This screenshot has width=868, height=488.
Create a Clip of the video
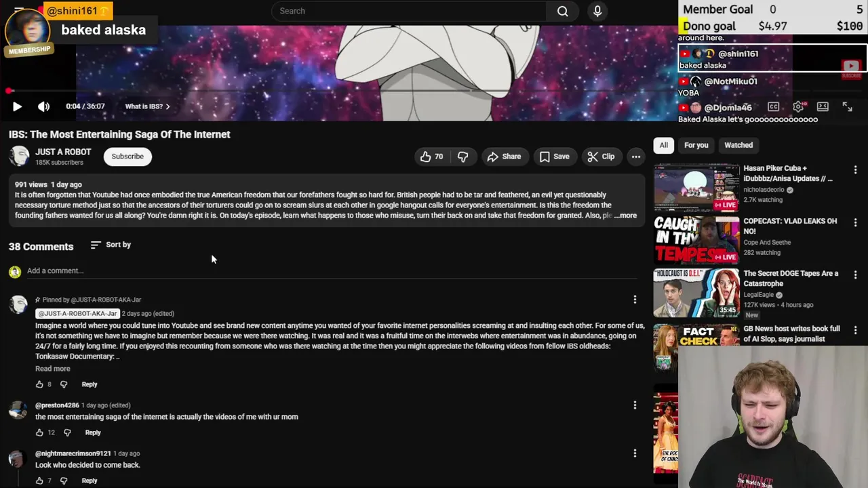601,157
